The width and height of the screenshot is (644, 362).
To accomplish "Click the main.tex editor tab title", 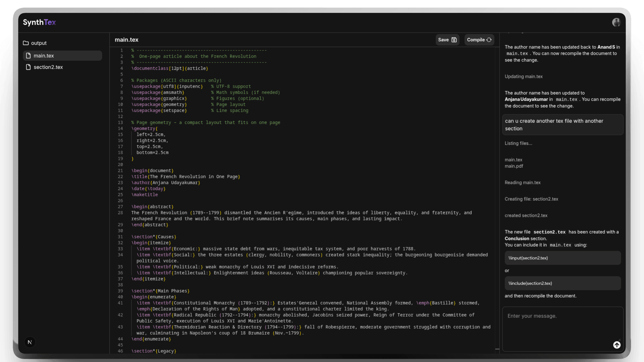I will (127, 40).
